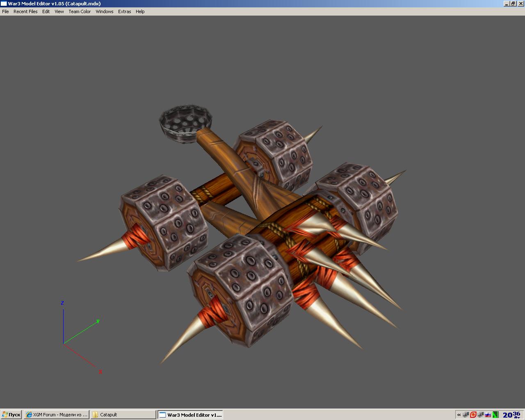
Task: Click the taskbar clock showing 20:36
Action: tap(511, 415)
